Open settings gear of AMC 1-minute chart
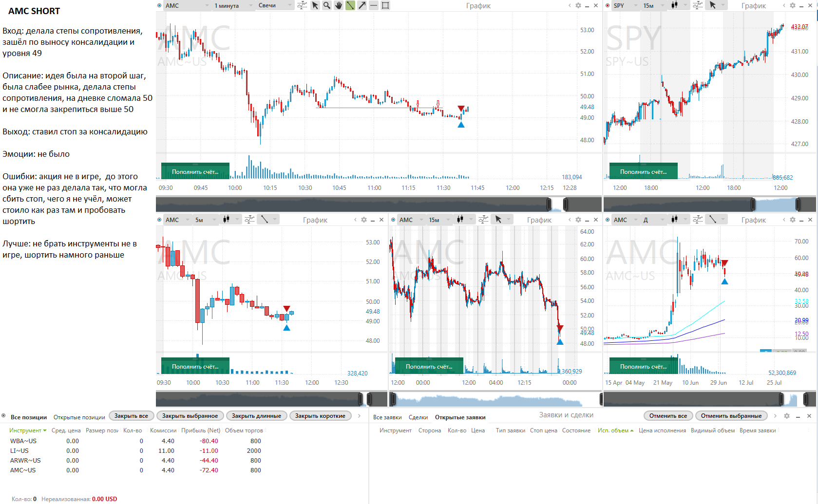Screen dimensions: 818x504 pyautogui.click(x=578, y=5)
